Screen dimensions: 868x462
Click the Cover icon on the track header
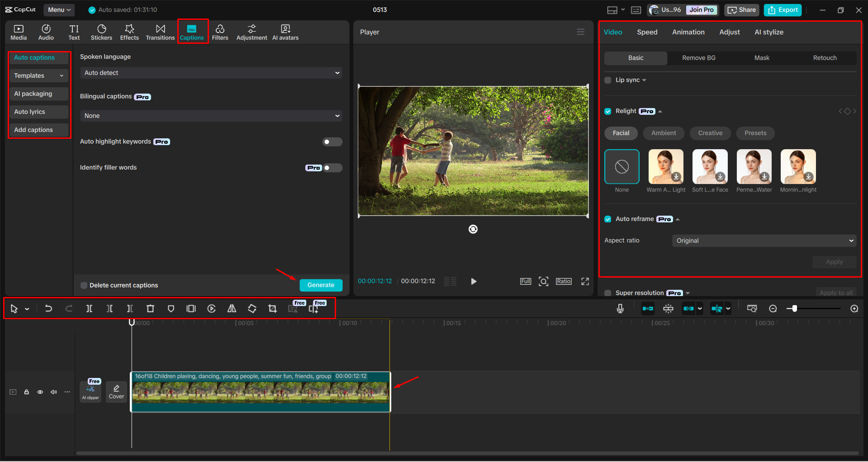116,391
